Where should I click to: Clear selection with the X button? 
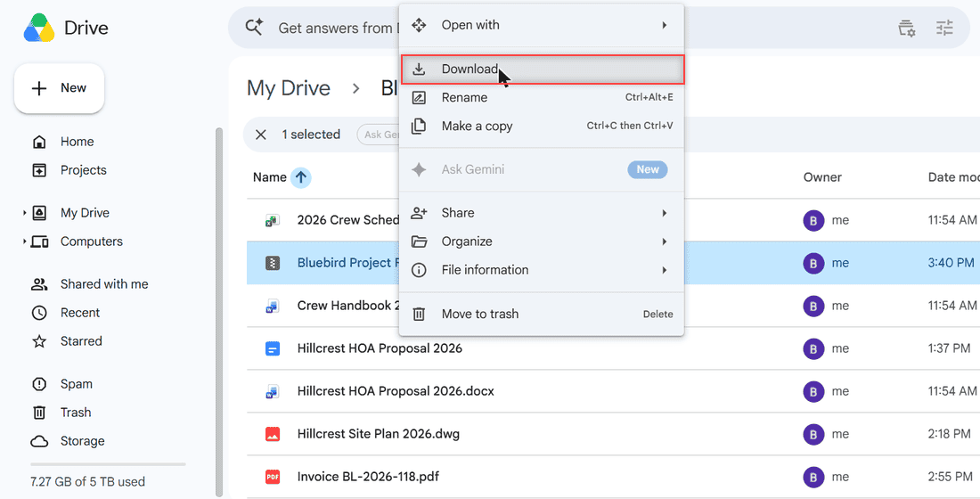[x=261, y=135]
